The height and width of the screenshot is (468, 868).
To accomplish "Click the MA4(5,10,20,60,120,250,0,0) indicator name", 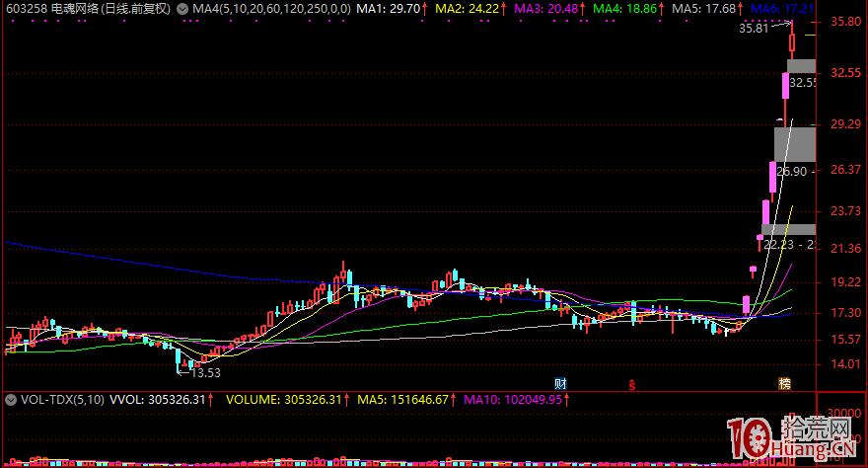I will [271, 9].
